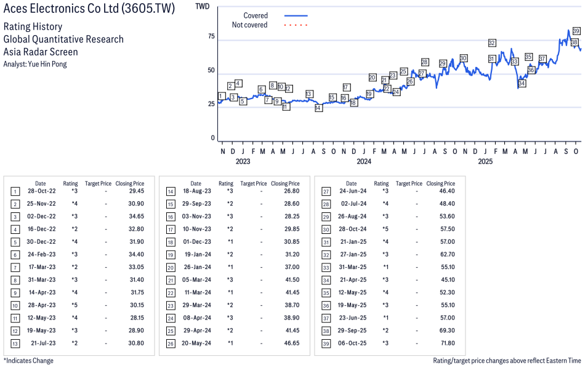Viewport: 588px width, 365px height.
Task: Click chart marker 1 at the line start
Action: [221, 96]
